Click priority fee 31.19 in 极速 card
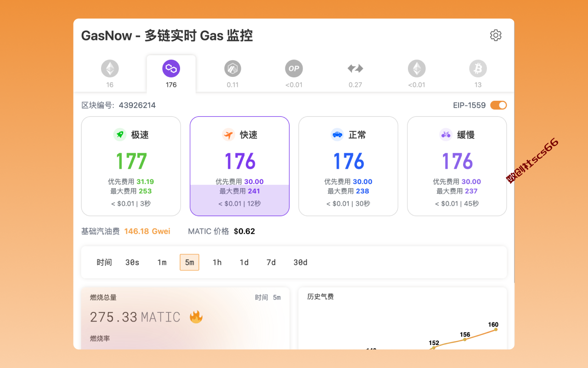 145,182
